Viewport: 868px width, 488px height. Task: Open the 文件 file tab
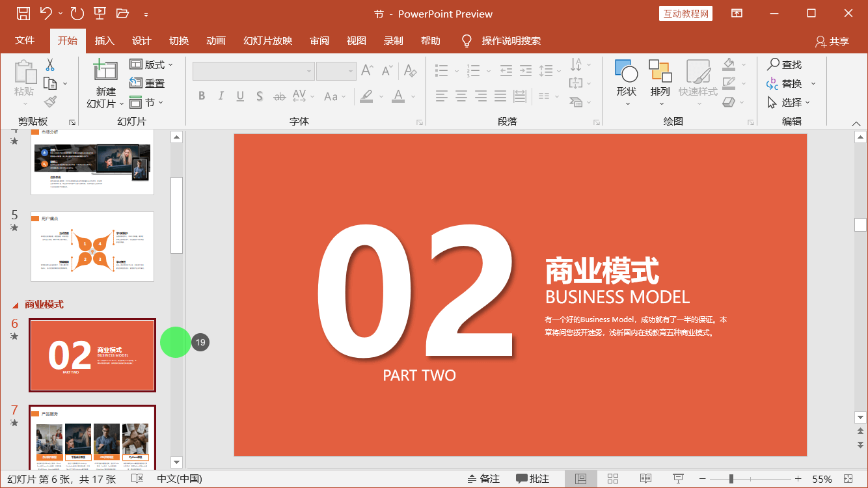point(25,40)
